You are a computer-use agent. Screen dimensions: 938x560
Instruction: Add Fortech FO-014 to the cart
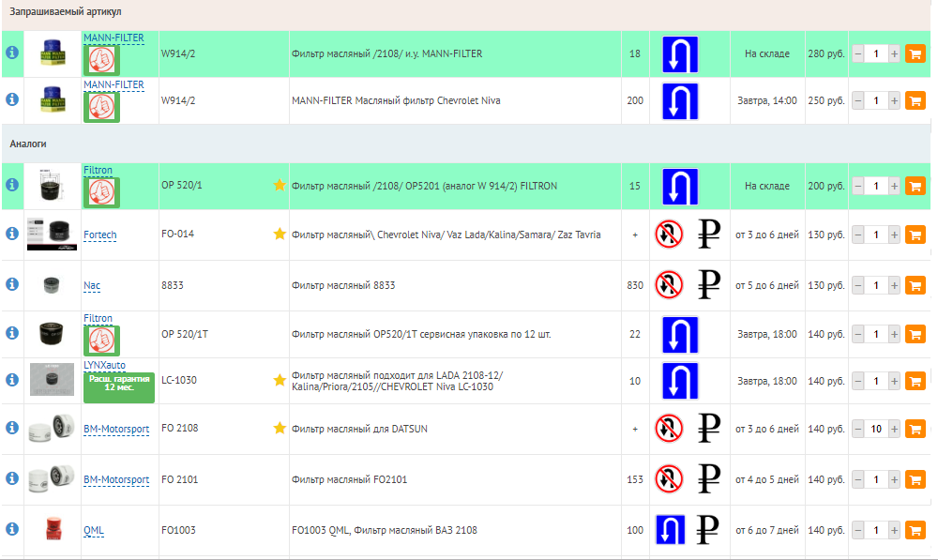coord(915,235)
